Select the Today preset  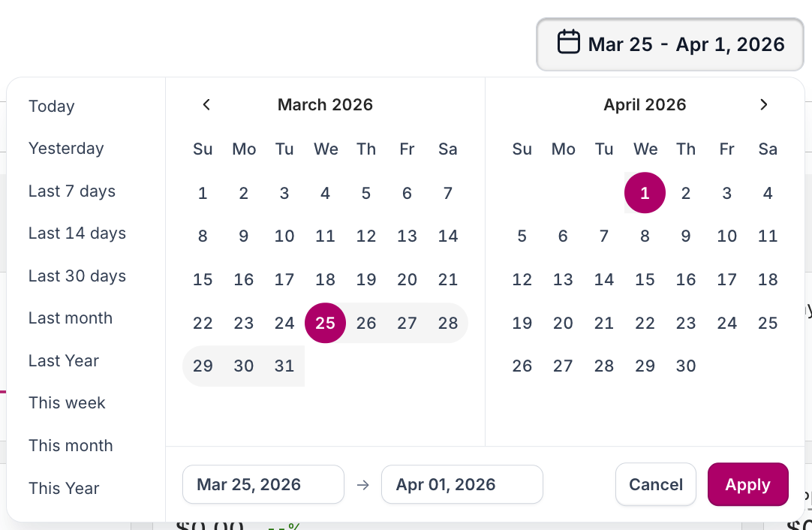(51, 106)
